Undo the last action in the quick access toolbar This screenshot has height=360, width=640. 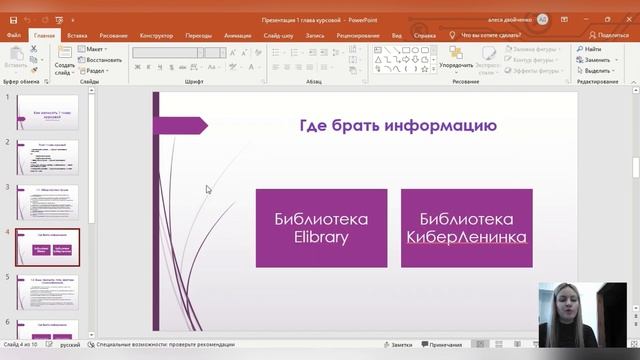(27, 20)
